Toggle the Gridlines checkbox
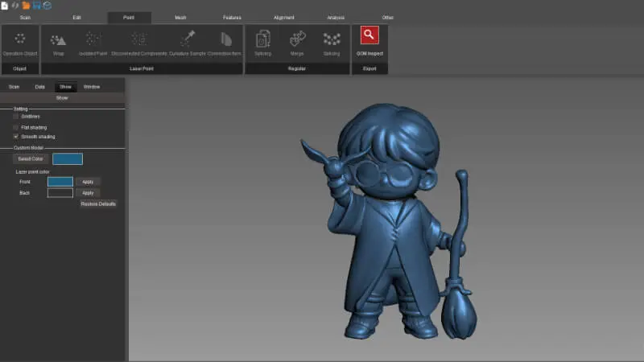This screenshot has width=644, height=362. (x=16, y=117)
